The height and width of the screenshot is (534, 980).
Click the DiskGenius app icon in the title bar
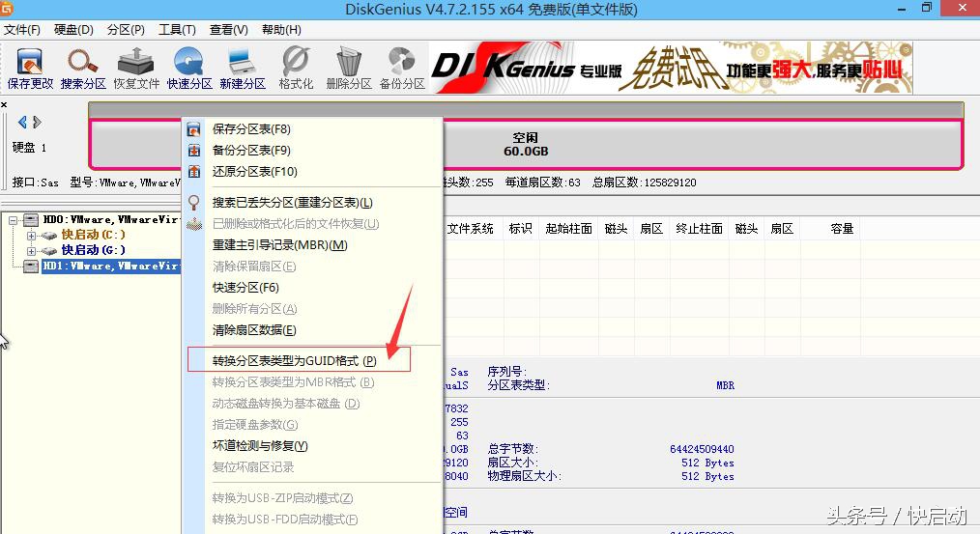[x=6, y=8]
